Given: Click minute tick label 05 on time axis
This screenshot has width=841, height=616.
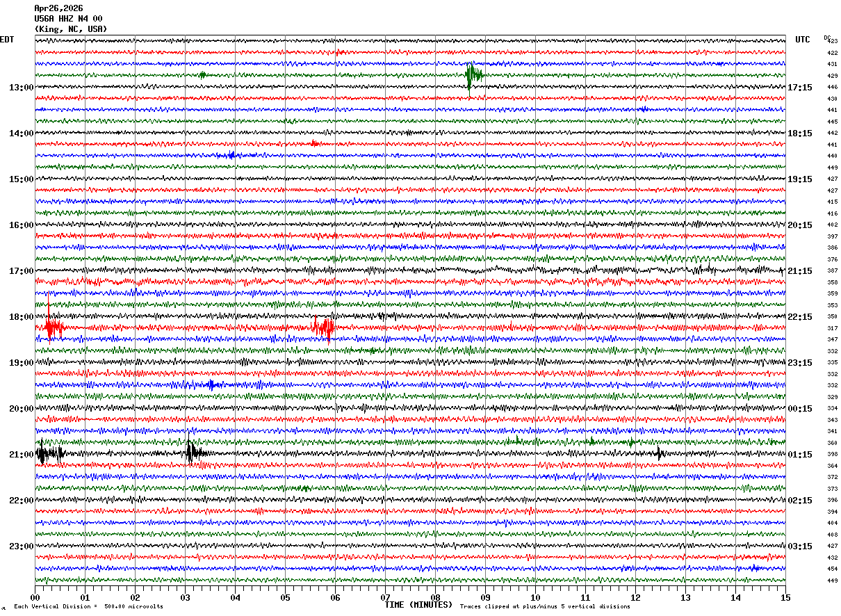Looking at the screenshot, I should (285, 597).
